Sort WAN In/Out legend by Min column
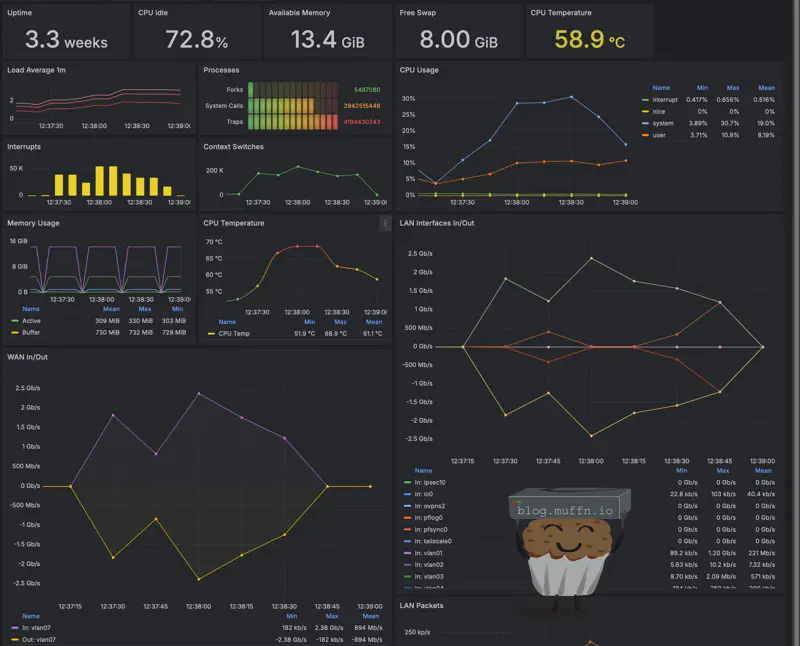The image size is (800, 646). click(287, 616)
